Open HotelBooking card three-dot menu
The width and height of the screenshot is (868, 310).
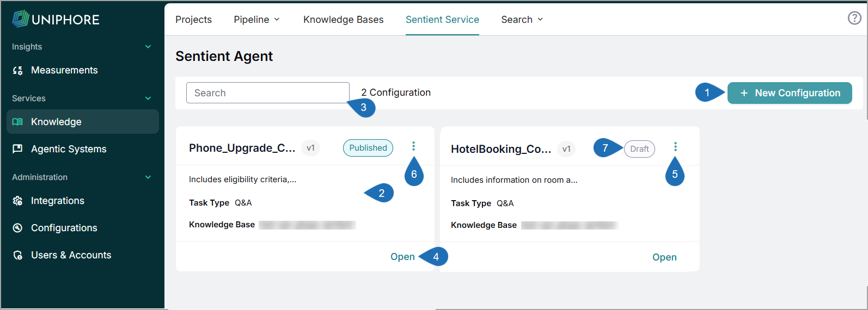pyautogui.click(x=675, y=146)
